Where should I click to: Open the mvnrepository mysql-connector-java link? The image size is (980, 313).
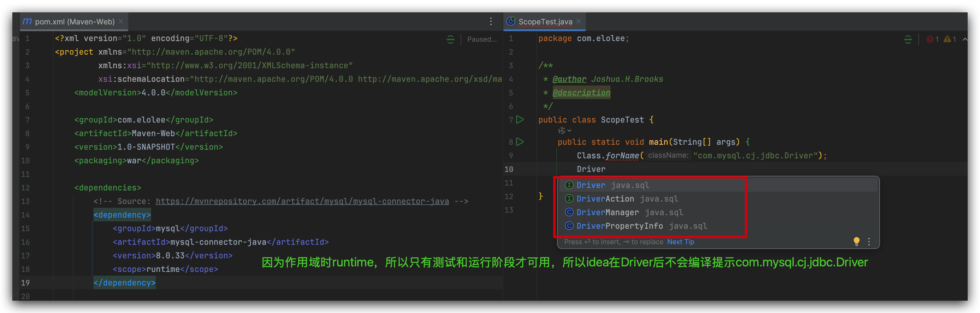tap(302, 201)
